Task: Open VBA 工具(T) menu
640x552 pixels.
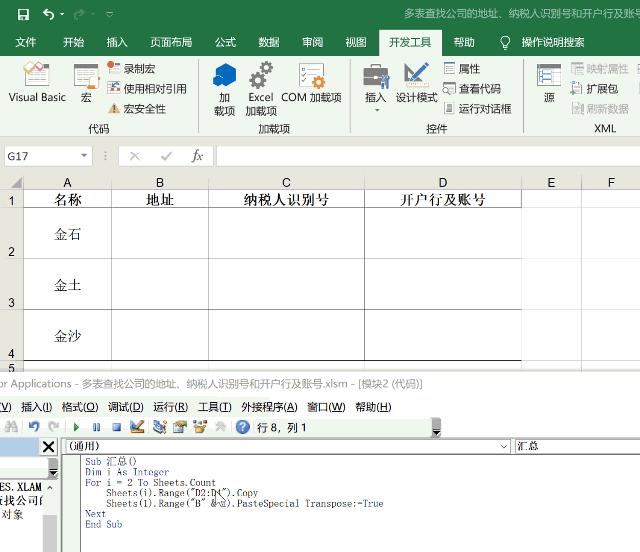Action: 215,407
